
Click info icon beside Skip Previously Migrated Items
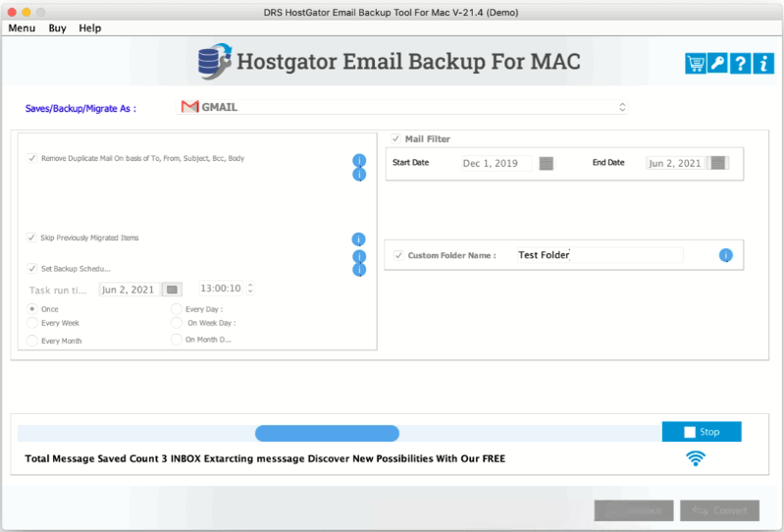click(x=358, y=239)
